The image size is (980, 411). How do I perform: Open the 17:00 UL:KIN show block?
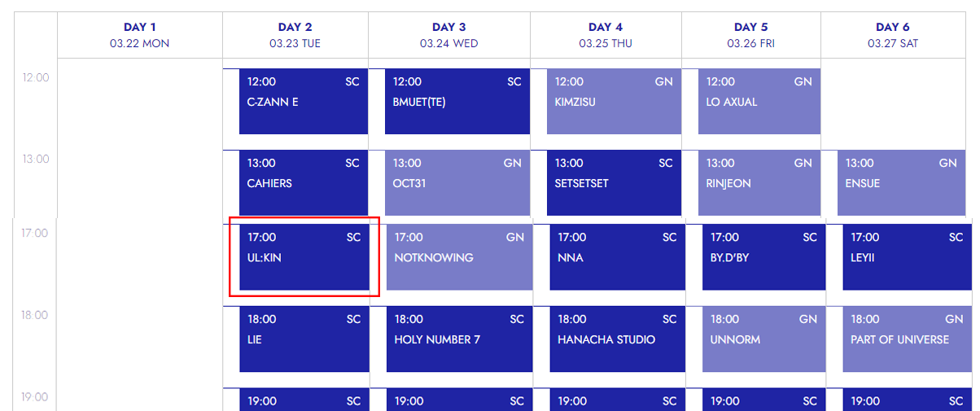point(304,257)
